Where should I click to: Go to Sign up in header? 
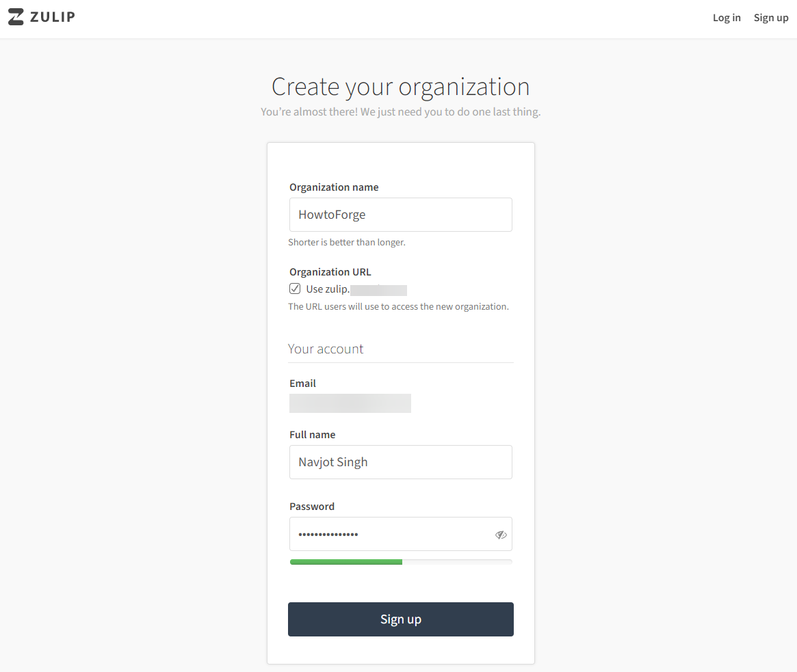point(770,18)
